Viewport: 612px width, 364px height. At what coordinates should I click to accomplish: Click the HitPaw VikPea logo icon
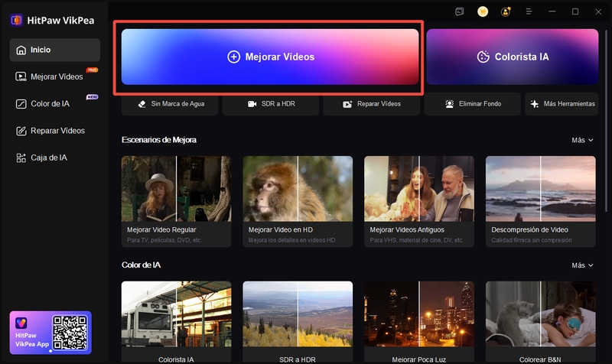[16, 20]
